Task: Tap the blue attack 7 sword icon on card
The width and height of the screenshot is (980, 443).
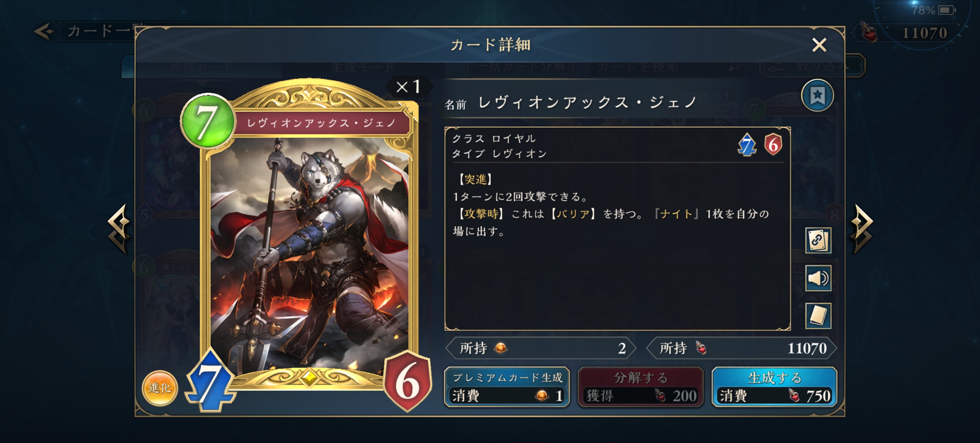Action: (x=210, y=382)
